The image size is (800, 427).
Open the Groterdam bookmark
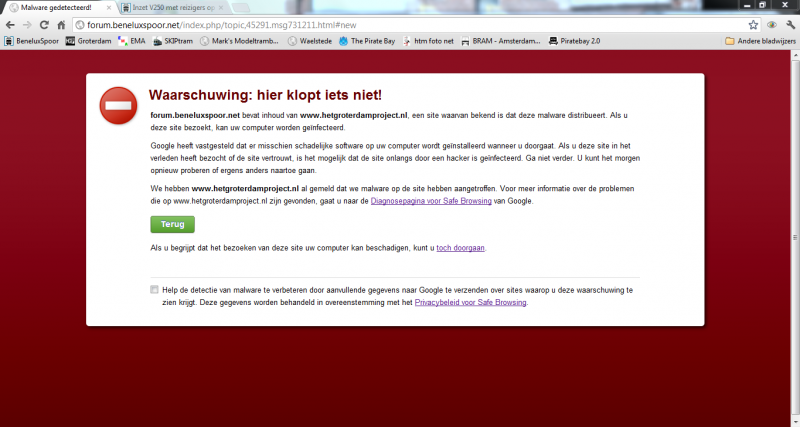pos(88,41)
